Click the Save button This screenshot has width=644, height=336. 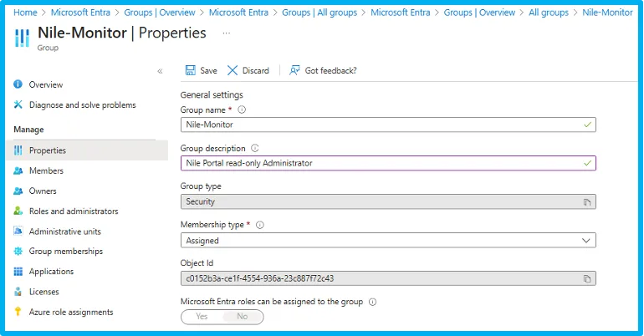[x=202, y=70]
